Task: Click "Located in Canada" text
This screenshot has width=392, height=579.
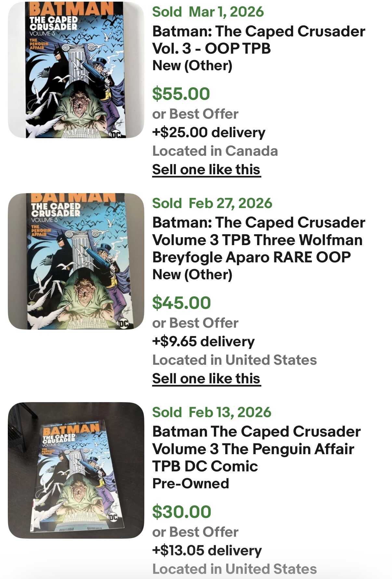Action: click(x=215, y=151)
